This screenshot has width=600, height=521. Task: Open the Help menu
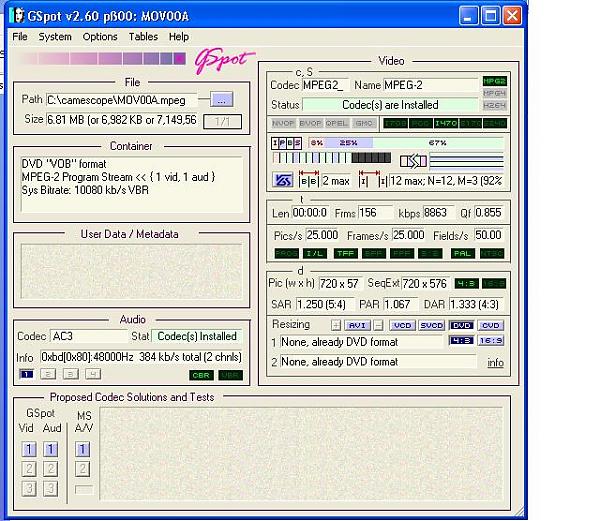click(179, 37)
